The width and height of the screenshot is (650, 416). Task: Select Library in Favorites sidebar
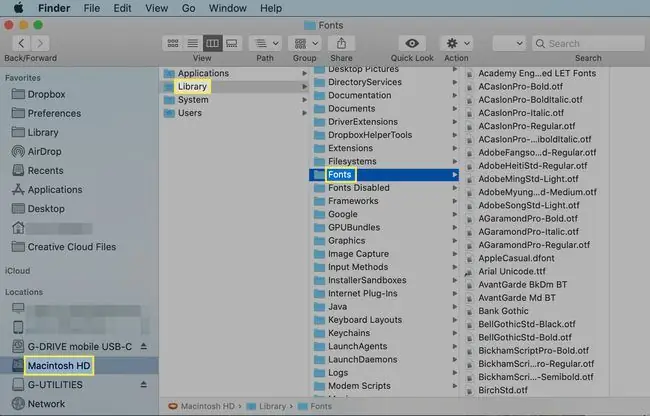click(x=43, y=133)
